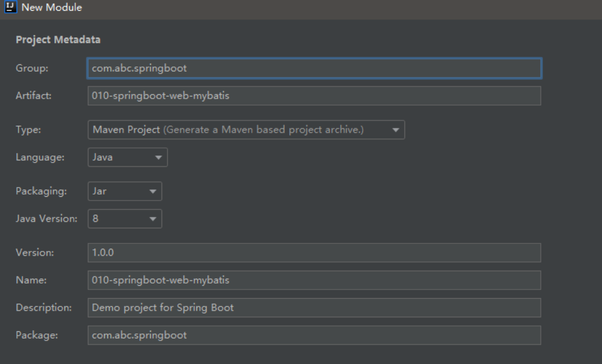Click the Artifact label

(33, 96)
